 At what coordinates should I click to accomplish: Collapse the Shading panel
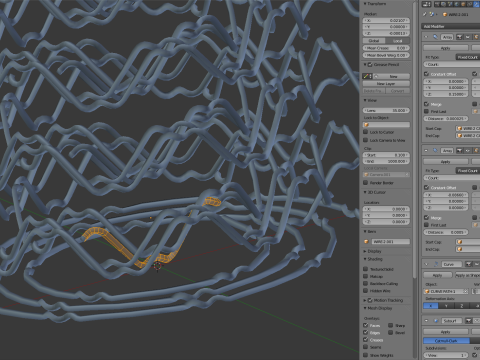[x=365, y=259]
